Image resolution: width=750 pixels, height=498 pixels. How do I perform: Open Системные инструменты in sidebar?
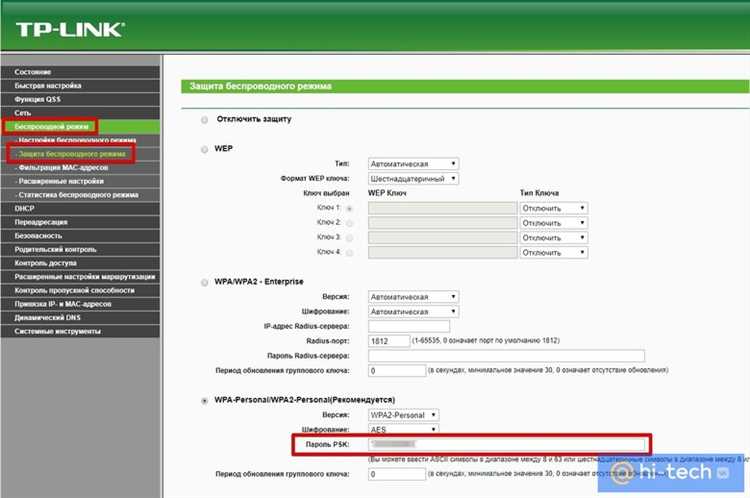point(80,331)
